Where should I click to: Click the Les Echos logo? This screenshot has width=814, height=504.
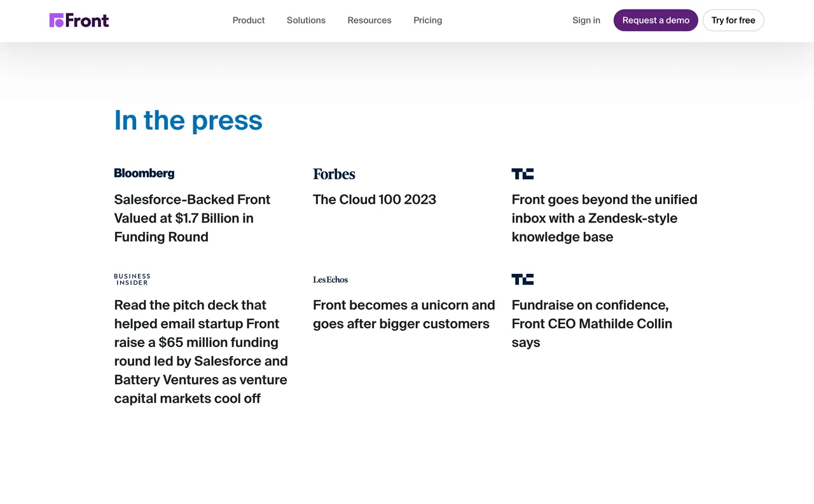(331, 280)
